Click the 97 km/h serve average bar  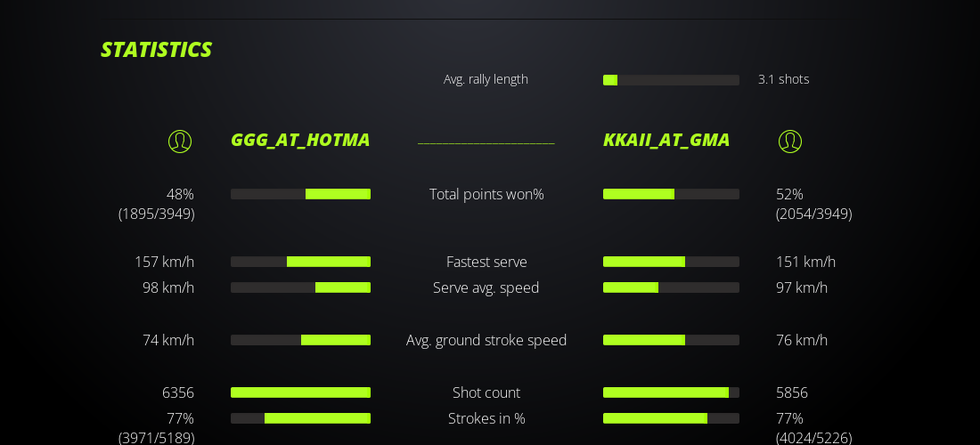pos(671,287)
